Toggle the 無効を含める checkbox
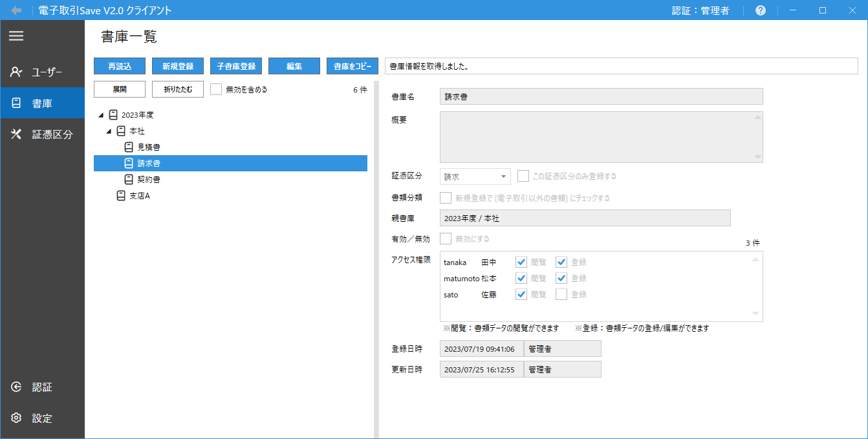The image size is (868, 439). [217, 89]
